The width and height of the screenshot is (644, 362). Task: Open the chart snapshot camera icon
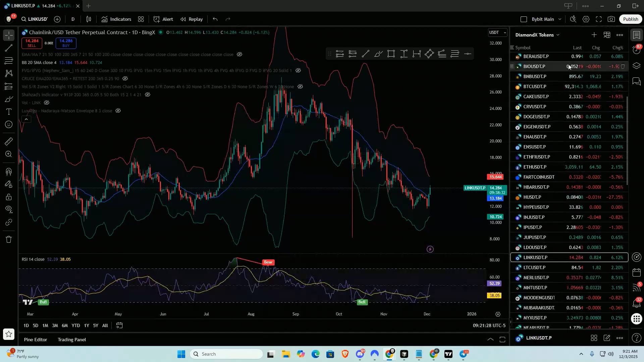pos(611,19)
